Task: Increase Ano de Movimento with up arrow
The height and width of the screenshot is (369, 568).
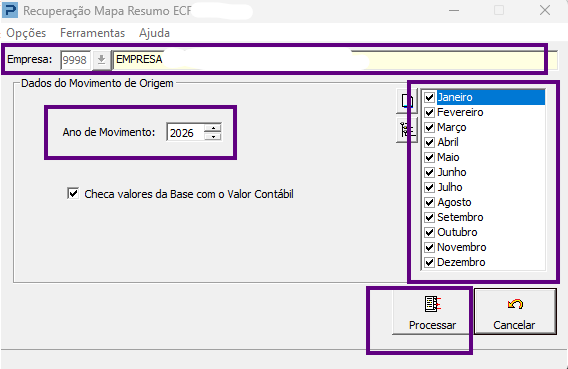Action: (213, 128)
